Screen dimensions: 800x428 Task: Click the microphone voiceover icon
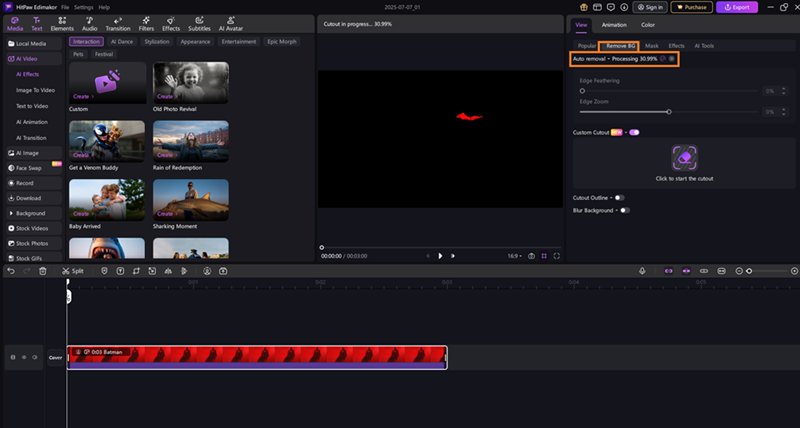[x=642, y=271]
